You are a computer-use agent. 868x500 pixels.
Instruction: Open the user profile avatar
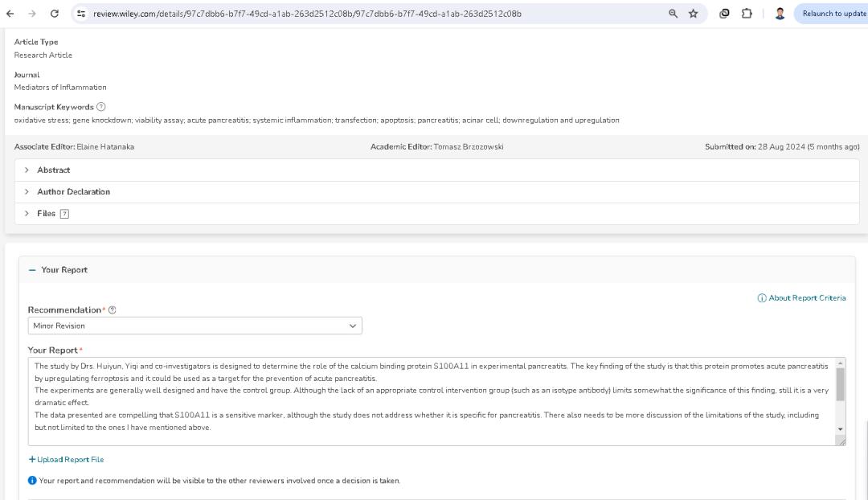click(x=780, y=14)
